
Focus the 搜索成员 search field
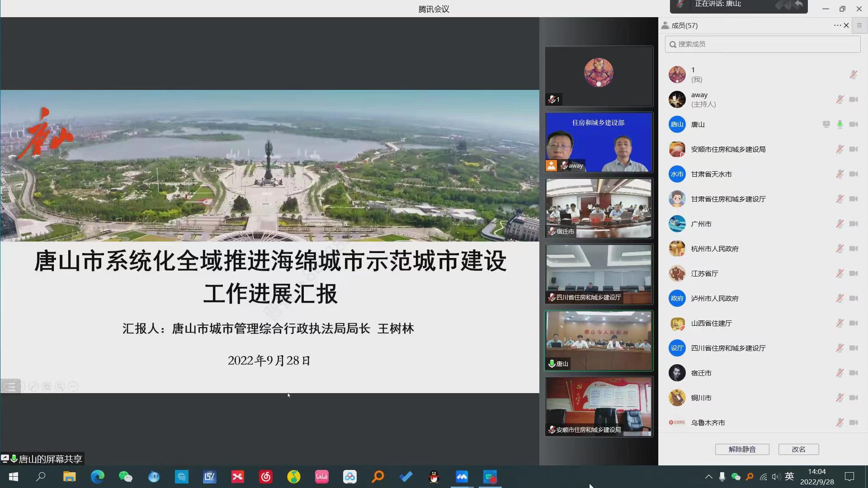(763, 44)
